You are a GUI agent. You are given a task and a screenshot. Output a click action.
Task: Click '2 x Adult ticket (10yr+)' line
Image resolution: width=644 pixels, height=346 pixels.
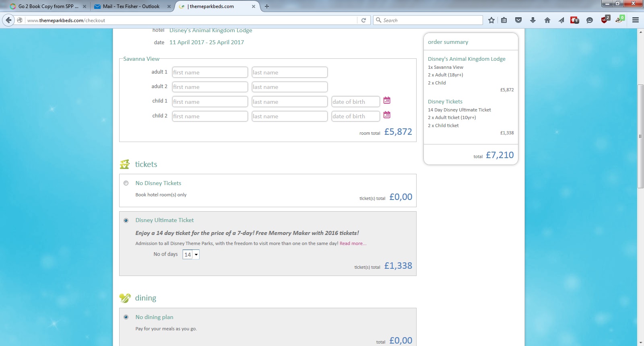coord(452,117)
